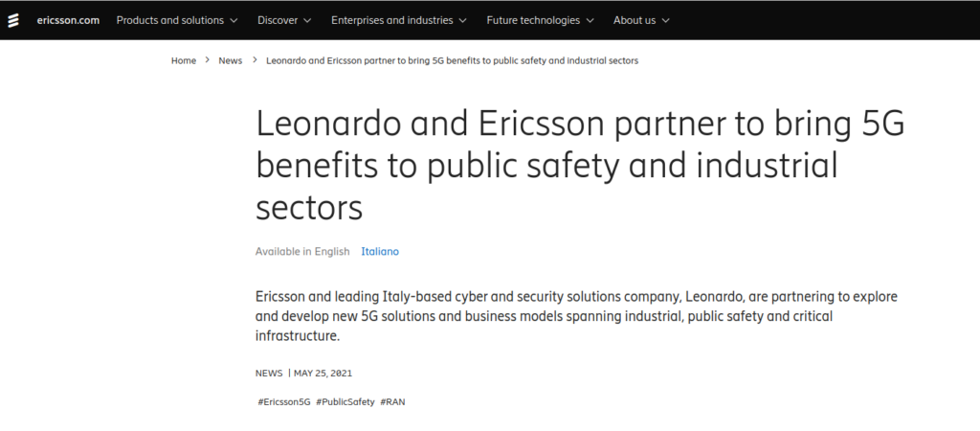980x431 pixels.
Task: Click the Future technologies chevron arrow
Action: point(590,20)
